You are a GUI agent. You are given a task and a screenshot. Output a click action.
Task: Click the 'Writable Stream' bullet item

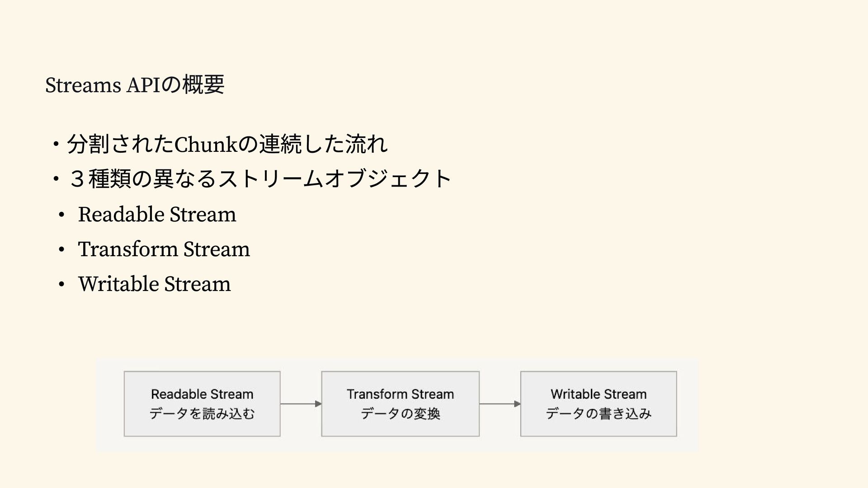click(x=154, y=284)
